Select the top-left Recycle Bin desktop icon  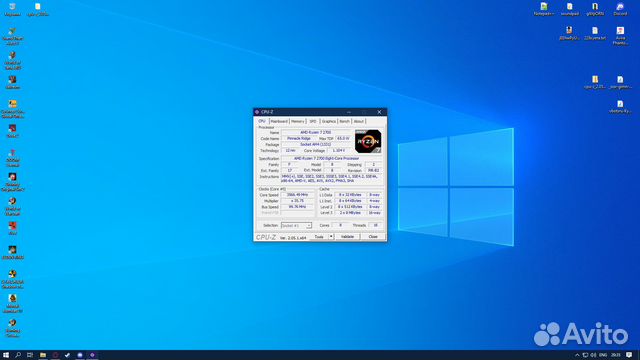click(x=12, y=9)
